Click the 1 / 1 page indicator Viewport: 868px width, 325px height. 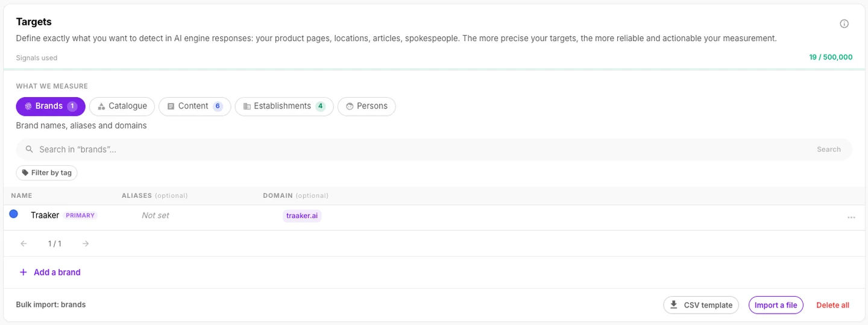pos(55,244)
